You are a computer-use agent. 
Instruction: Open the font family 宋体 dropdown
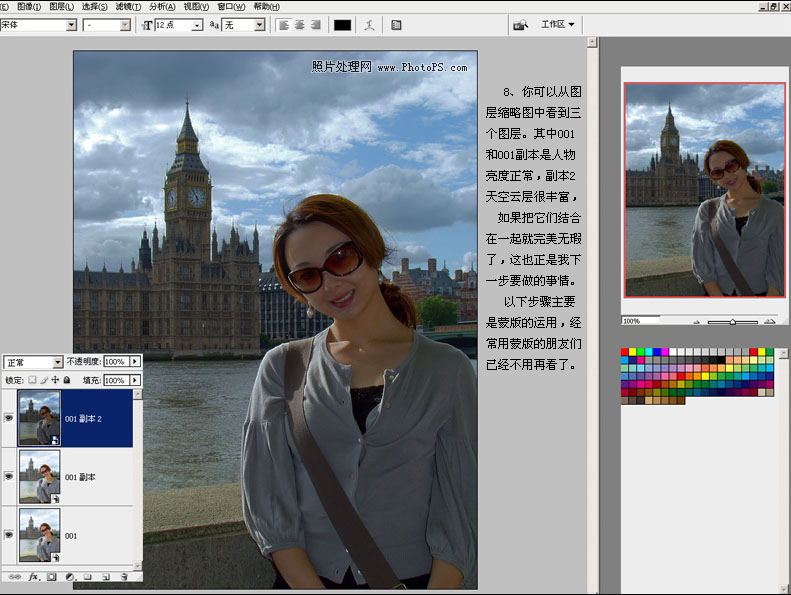[x=71, y=25]
